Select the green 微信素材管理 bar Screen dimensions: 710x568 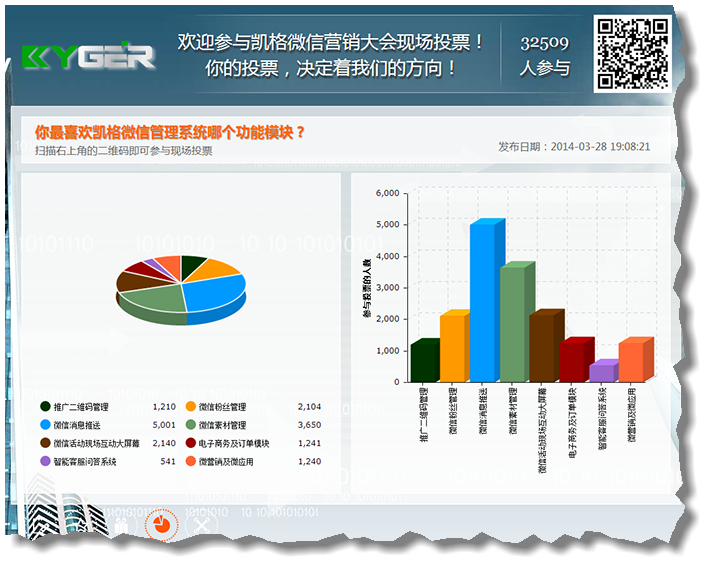(x=513, y=324)
